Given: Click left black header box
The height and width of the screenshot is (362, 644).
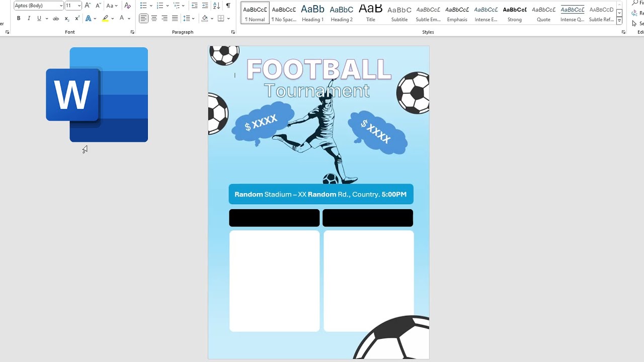Looking at the screenshot, I should coord(274,218).
